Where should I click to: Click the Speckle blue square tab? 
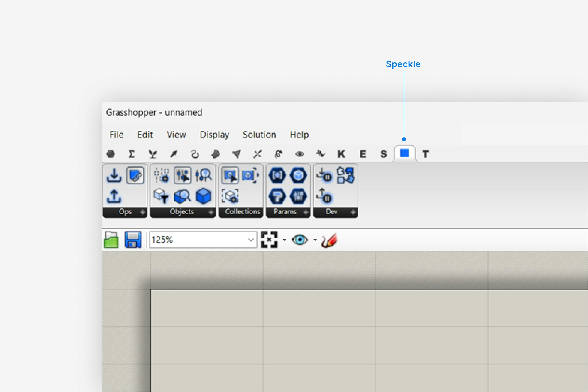tap(404, 153)
